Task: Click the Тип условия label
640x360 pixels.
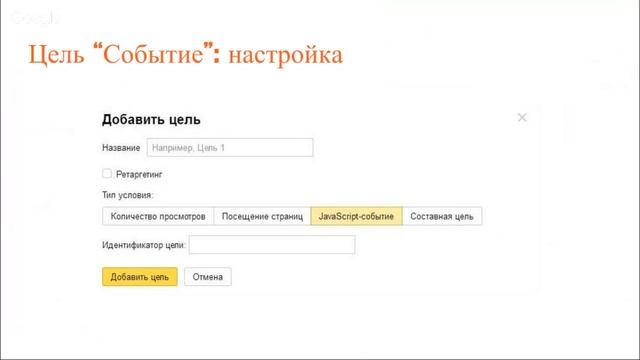Action: (128, 195)
